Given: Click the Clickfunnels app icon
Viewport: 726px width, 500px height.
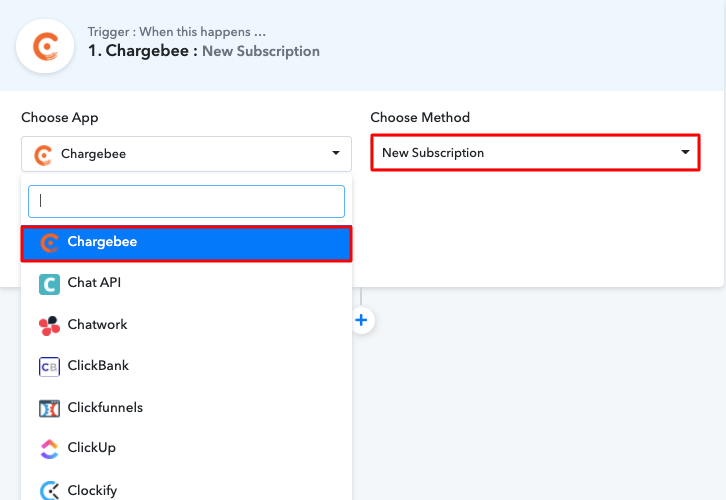Looking at the screenshot, I should point(49,408).
